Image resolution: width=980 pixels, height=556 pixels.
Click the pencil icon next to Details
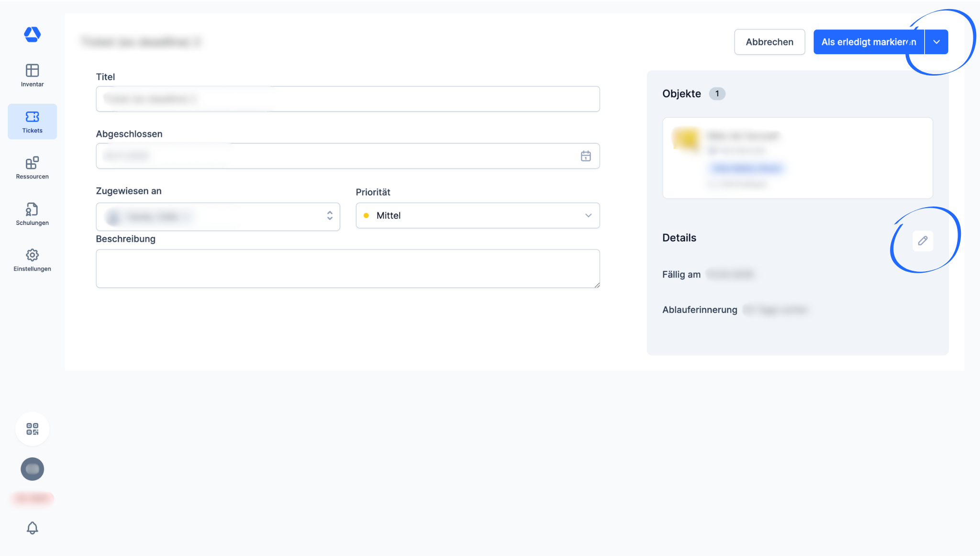point(923,241)
